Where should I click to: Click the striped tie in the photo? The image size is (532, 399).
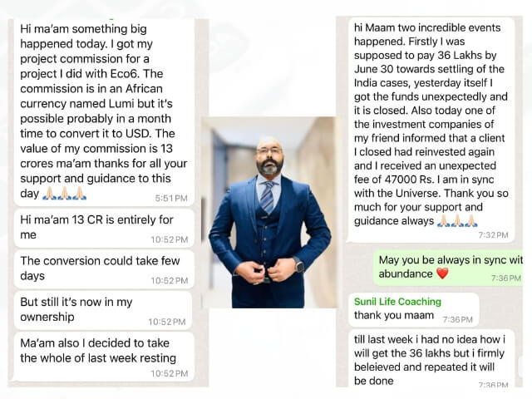point(268,197)
